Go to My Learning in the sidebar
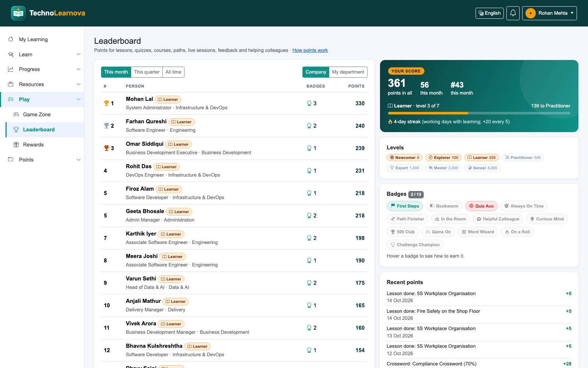 tap(42, 39)
